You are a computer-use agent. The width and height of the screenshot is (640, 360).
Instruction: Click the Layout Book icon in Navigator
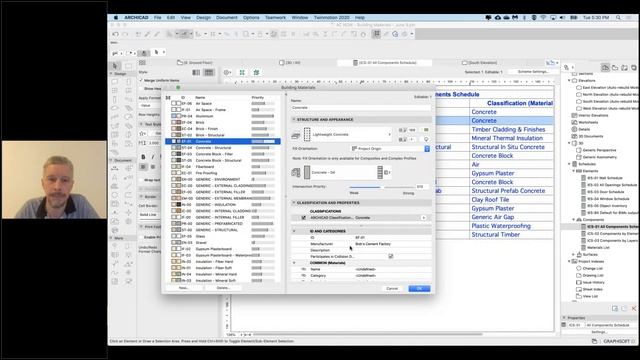point(624,67)
